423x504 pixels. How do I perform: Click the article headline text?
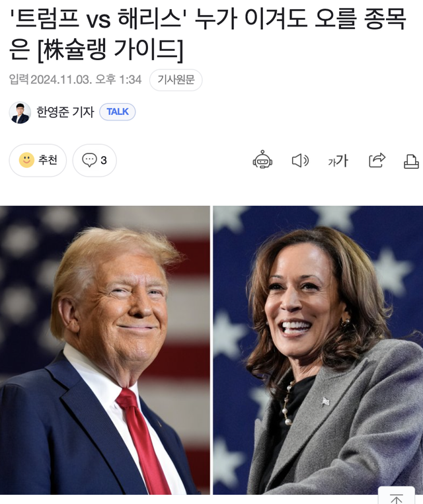pos(208,34)
